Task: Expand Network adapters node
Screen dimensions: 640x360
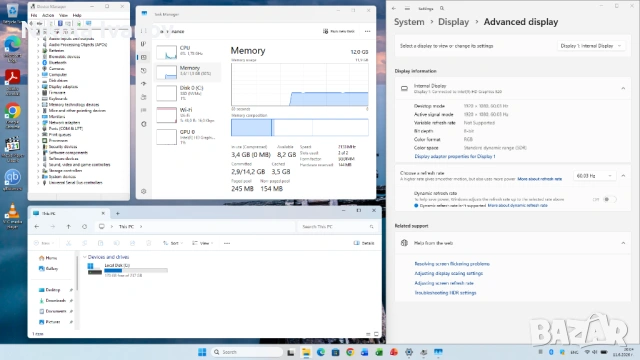Action: (38, 122)
